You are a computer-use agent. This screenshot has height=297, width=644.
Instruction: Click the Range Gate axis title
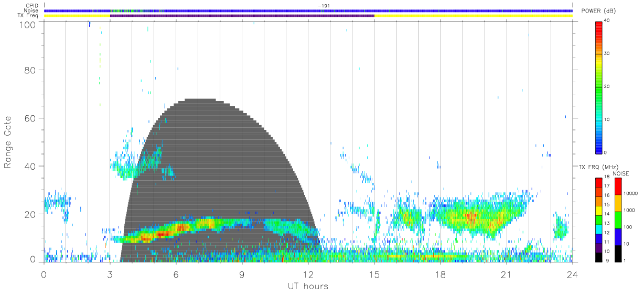click(x=8, y=142)
